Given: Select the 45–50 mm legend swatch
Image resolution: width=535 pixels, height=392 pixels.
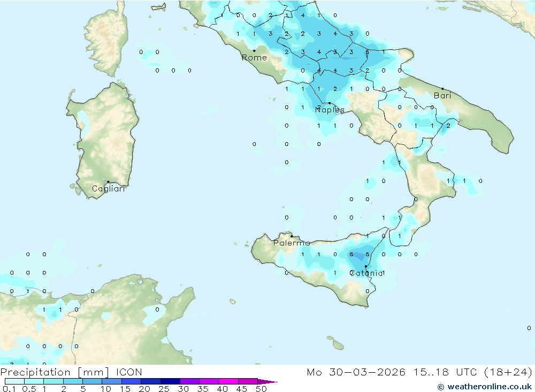Looking at the screenshot, I should pos(248,381).
